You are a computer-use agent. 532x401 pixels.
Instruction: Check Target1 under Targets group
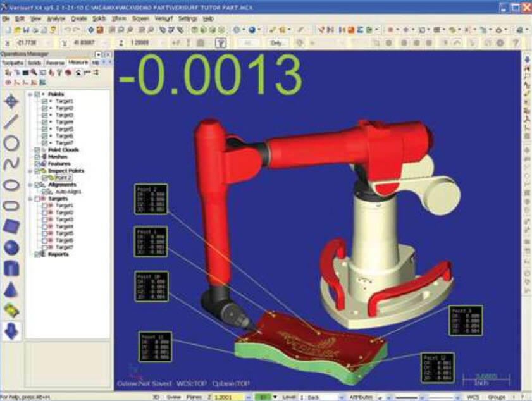pyautogui.click(x=44, y=206)
